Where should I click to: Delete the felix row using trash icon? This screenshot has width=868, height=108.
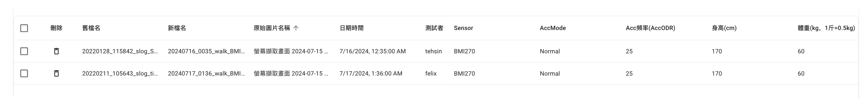[x=56, y=73]
